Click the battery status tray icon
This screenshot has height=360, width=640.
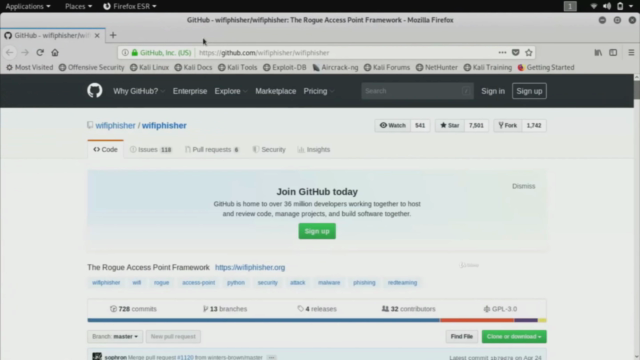coord(620,6)
